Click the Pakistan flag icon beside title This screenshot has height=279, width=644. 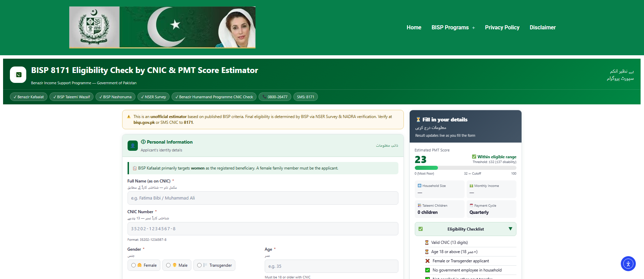pyautogui.click(x=18, y=75)
